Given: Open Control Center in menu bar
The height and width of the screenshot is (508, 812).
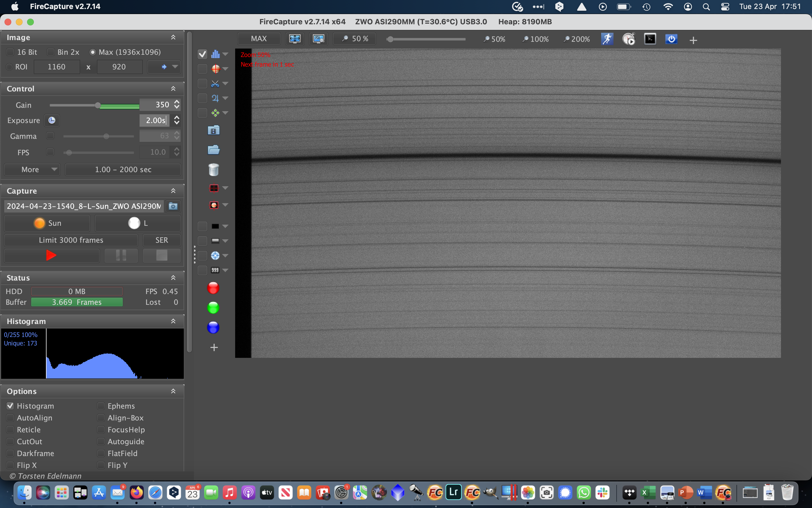Looking at the screenshot, I should pos(725,7).
